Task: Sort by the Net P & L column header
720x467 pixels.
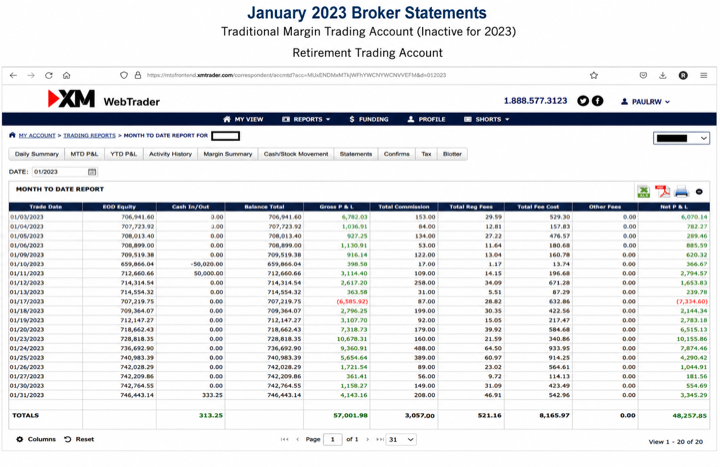Action: pyautogui.click(x=674, y=207)
